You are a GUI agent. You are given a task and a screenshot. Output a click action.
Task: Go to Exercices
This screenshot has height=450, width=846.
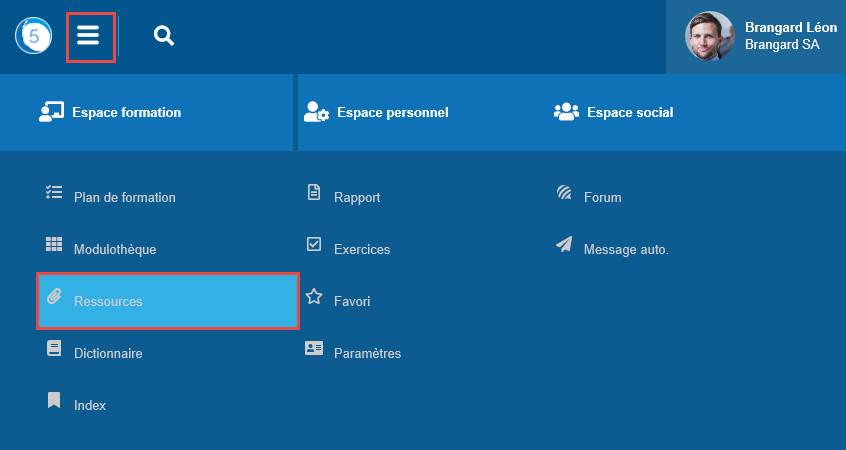[x=361, y=249]
